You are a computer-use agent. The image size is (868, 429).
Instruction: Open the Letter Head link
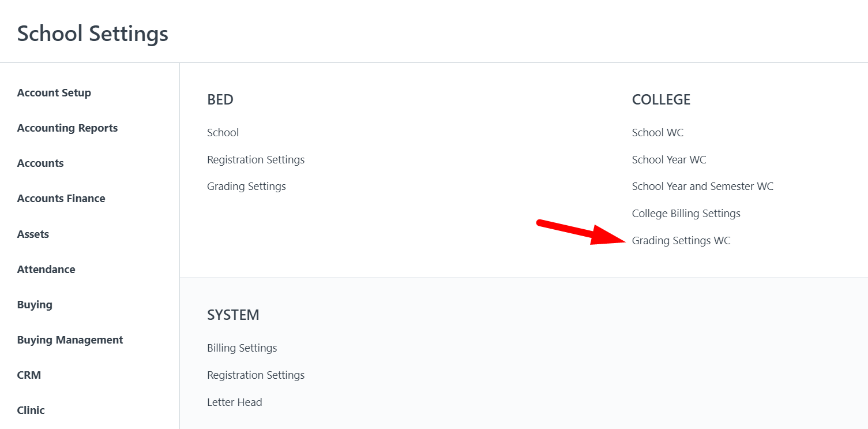pos(235,402)
